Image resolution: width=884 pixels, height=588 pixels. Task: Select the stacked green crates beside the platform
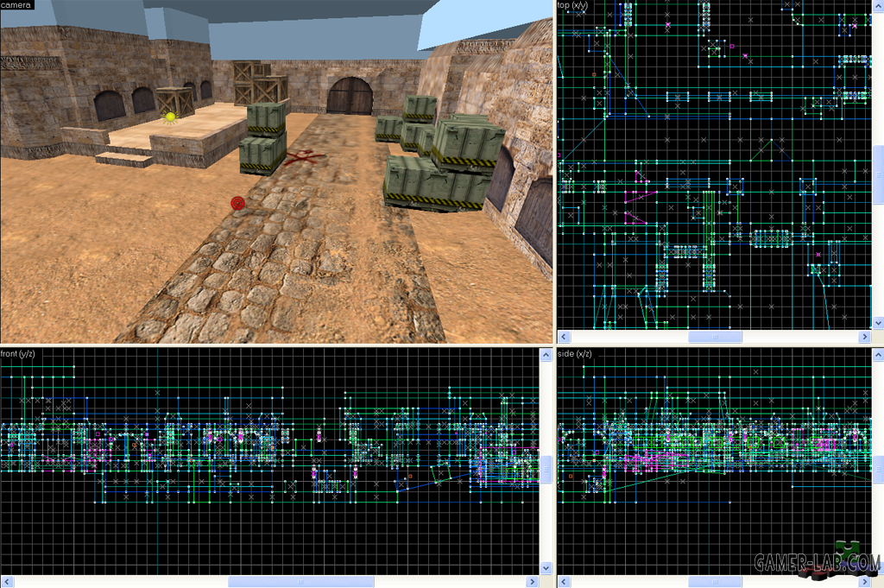264,139
